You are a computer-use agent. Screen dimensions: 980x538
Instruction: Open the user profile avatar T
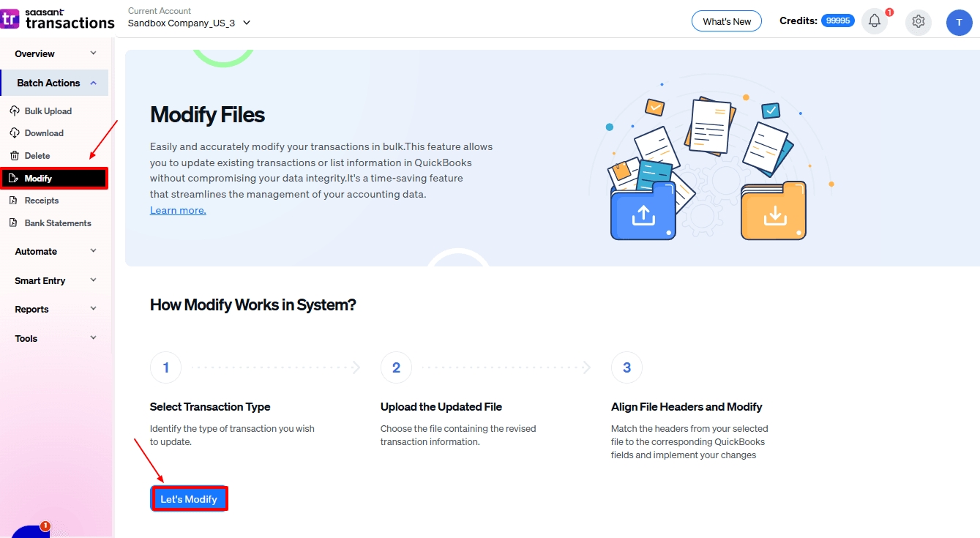[x=958, y=22]
